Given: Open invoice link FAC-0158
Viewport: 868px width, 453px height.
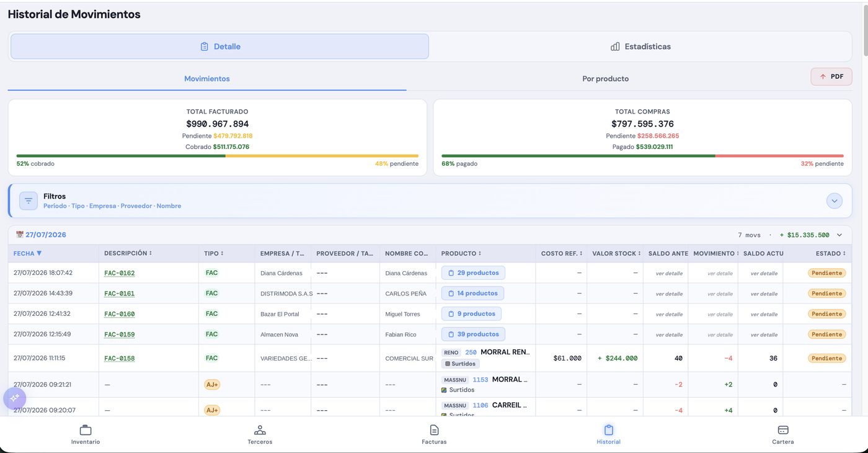Looking at the screenshot, I should 119,359.
